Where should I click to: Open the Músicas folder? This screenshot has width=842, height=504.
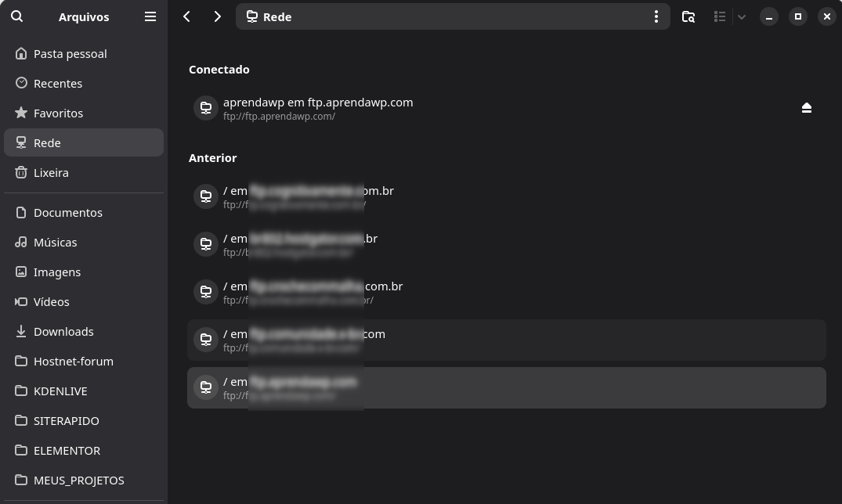click(x=55, y=243)
